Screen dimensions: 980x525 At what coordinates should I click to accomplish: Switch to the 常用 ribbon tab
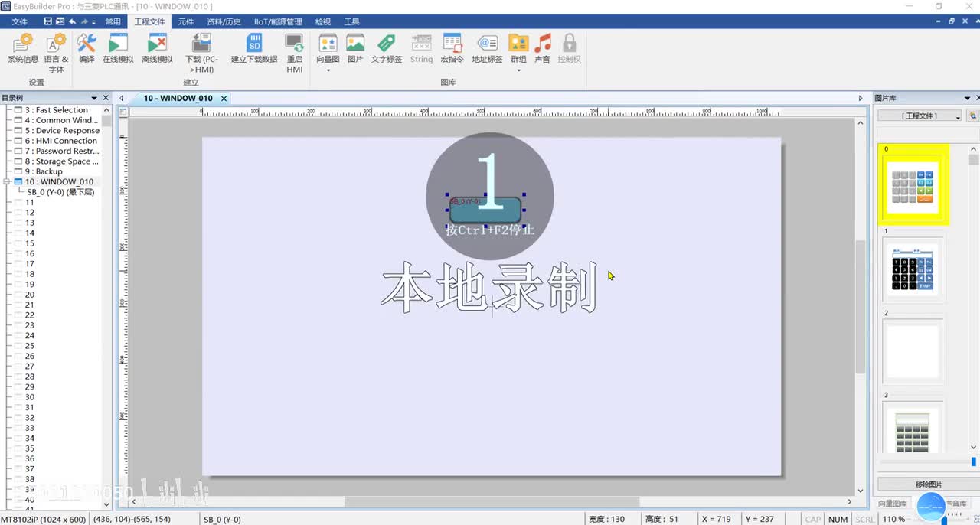[113, 22]
